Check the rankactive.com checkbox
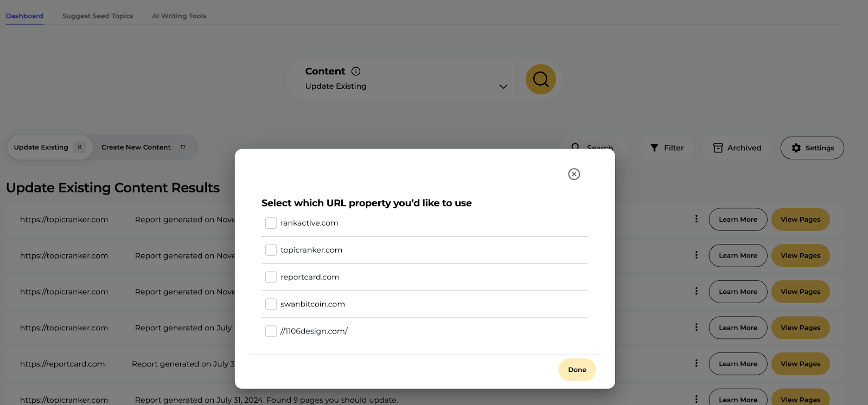Image resolution: width=868 pixels, height=405 pixels. coord(271,223)
